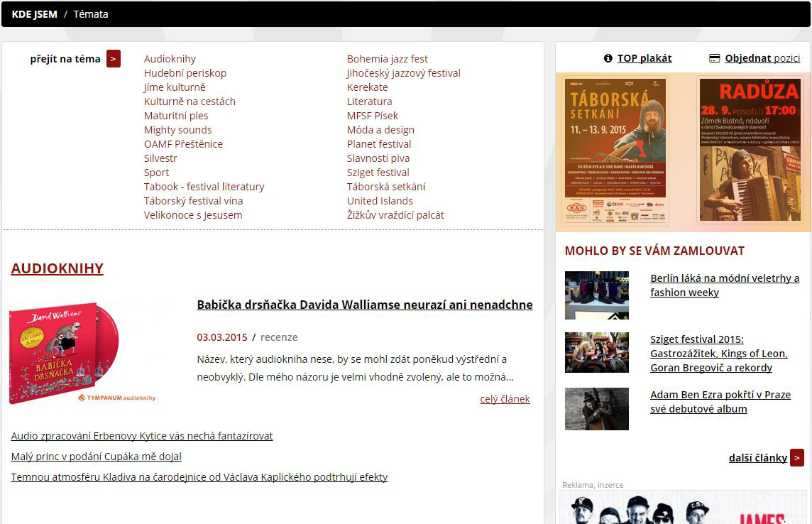The height and width of the screenshot is (524, 812).
Task: Select the Velikonoce s Jesusem topic
Action: coord(193,215)
